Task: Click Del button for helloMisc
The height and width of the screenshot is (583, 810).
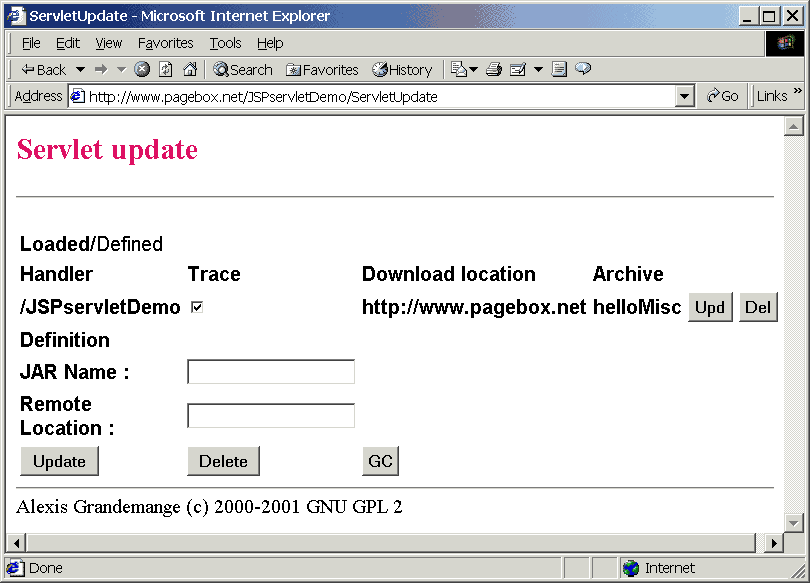Action: (x=758, y=307)
